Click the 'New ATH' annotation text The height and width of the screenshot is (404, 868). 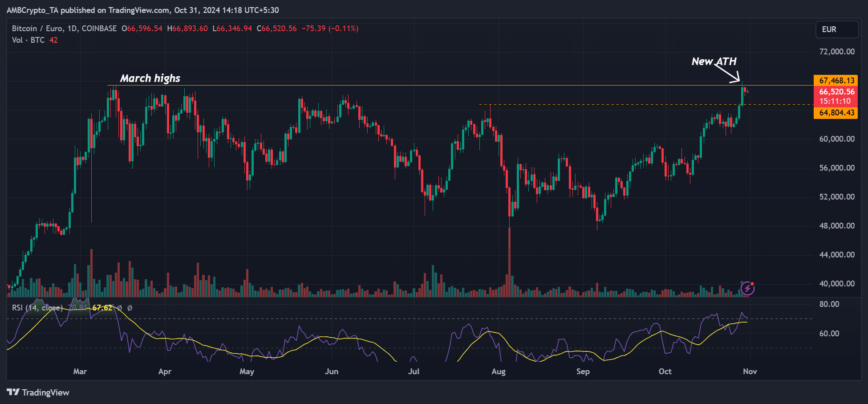coord(714,61)
